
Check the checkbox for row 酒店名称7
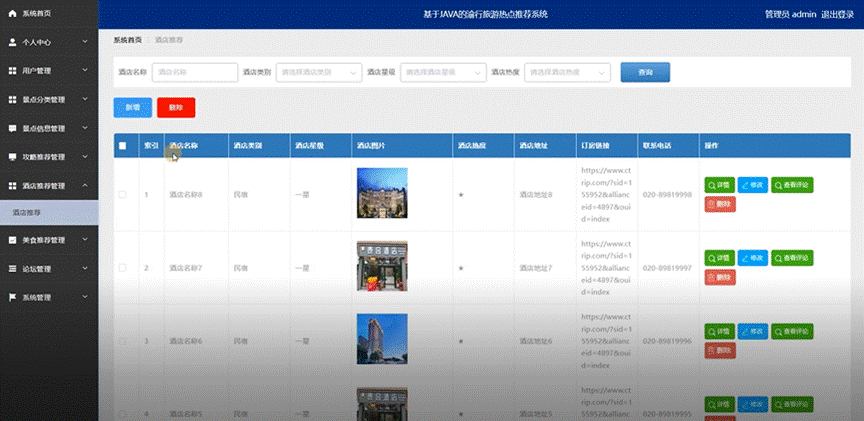[x=122, y=268]
